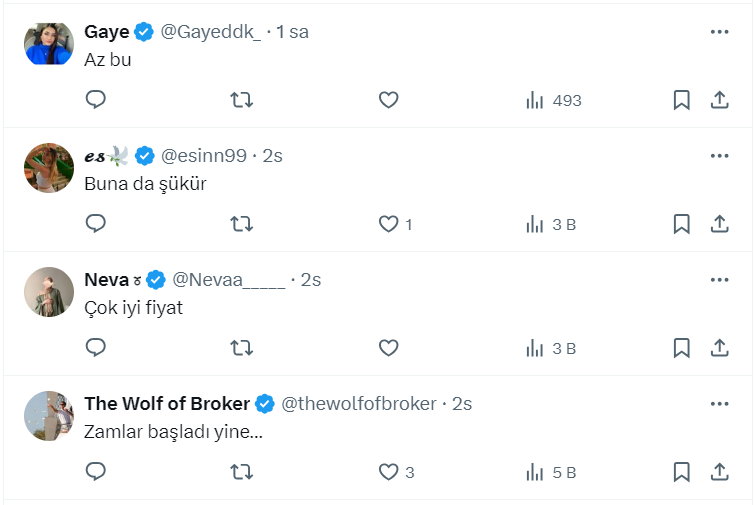Click Neva's profile avatar
The width and height of the screenshot is (755, 505).
tap(49, 292)
